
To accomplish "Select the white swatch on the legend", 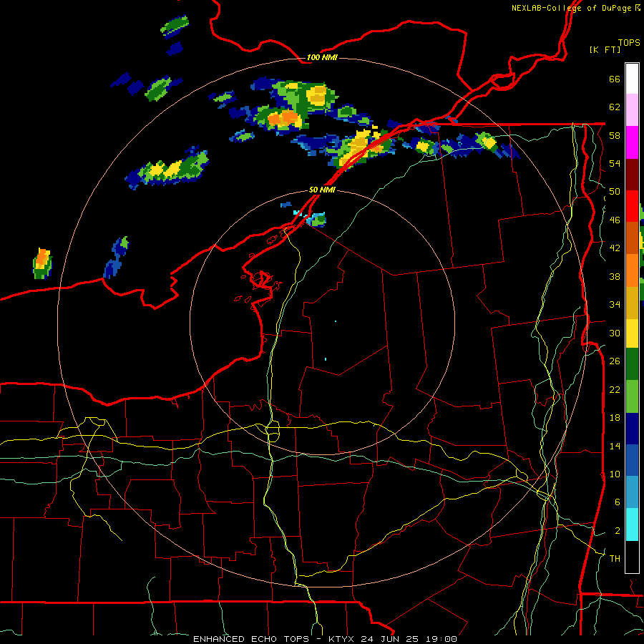I will [x=632, y=79].
